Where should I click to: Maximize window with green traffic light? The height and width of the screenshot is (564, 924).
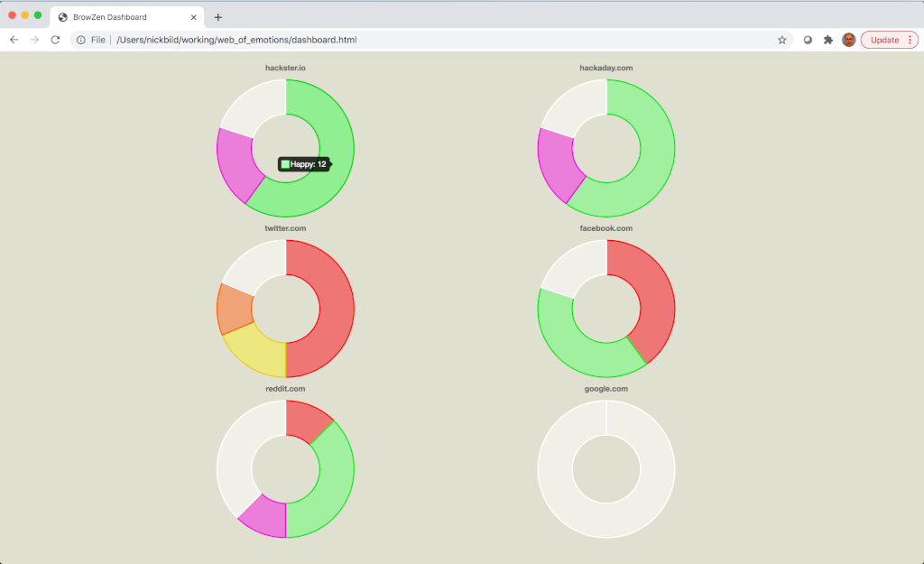click(x=38, y=15)
